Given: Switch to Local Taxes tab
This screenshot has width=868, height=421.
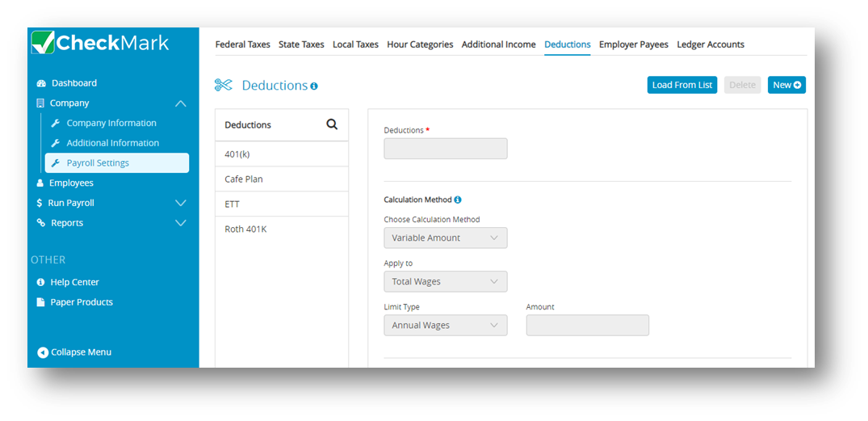Looking at the screenshot, I should (355, 44).
